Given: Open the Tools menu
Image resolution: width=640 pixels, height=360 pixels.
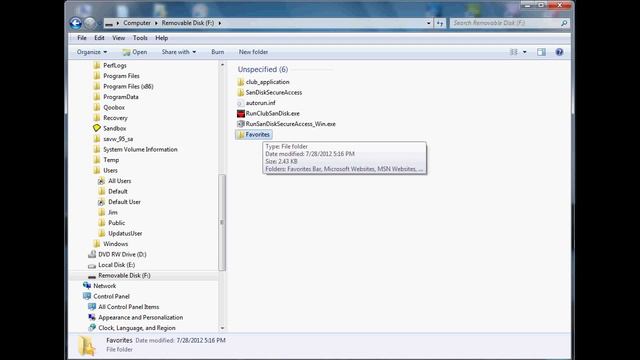Looking at the screenshot, I should point(140,38).
